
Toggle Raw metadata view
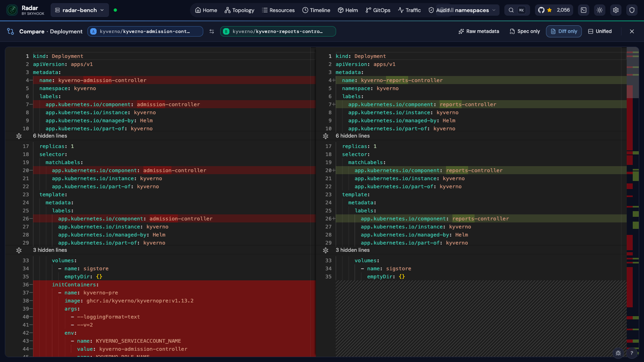click(479, 31)
